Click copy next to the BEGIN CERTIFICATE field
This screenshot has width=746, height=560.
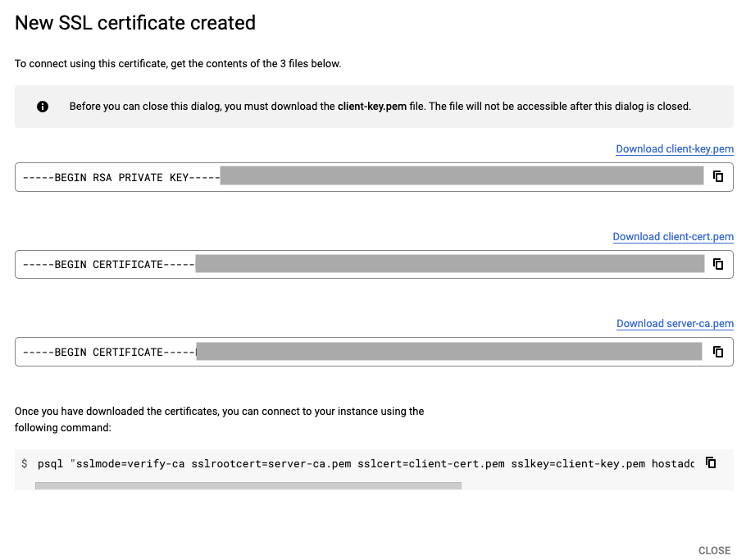(718, 264)
